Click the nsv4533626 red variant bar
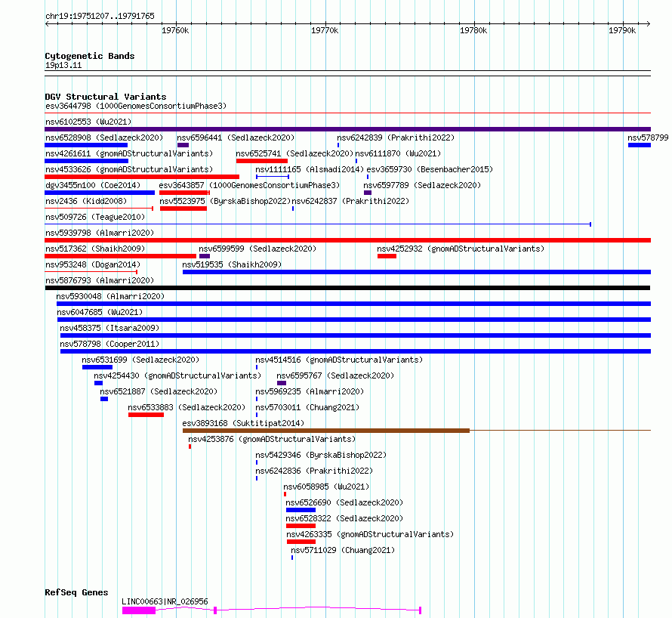The width and height of the screenshot is (672, 618). click(x=142, y=177)
